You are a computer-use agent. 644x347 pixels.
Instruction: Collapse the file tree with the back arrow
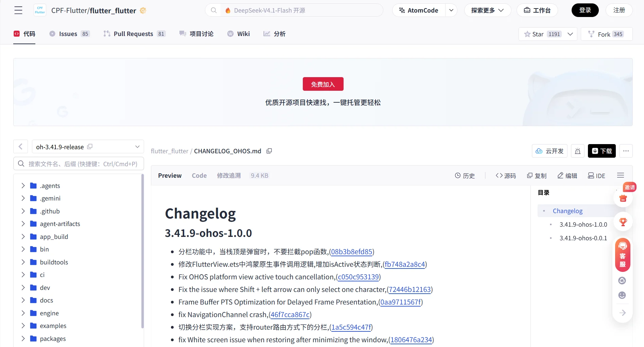tap(20, 146)
